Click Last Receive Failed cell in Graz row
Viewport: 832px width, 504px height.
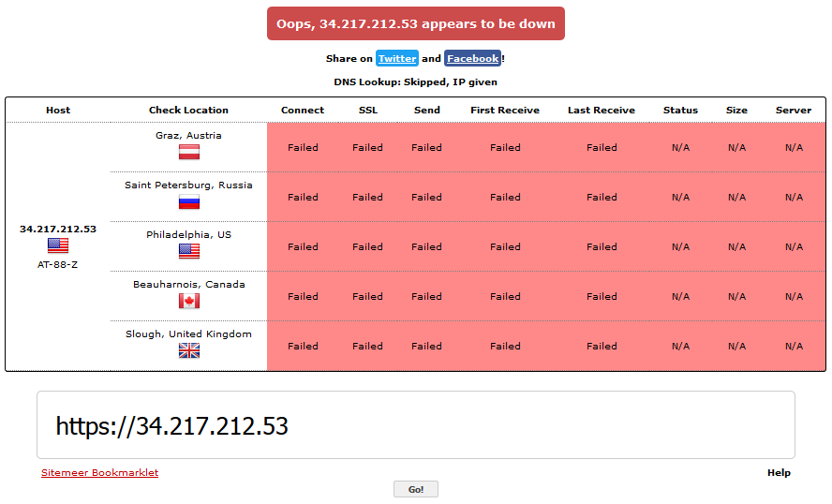602,147
